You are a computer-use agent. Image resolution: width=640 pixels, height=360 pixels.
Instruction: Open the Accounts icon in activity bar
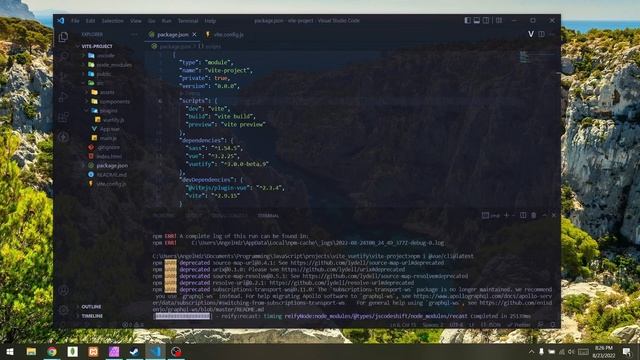coord(63,290)
